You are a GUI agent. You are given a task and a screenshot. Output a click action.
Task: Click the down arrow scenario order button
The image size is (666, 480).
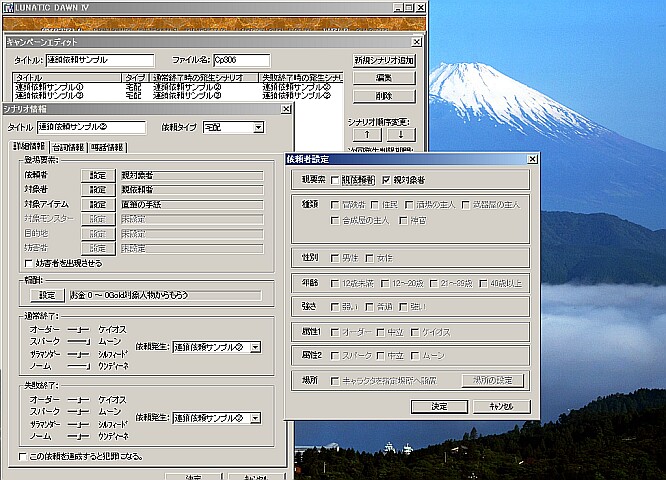click(401, 133)
